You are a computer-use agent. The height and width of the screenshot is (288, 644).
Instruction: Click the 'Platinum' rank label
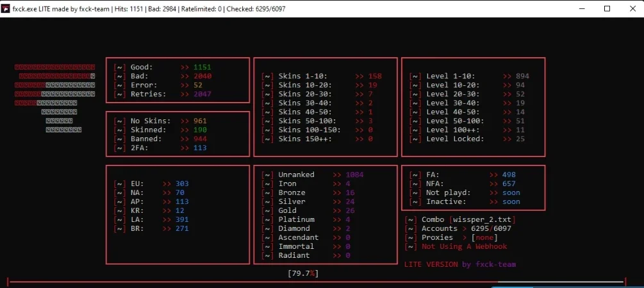pos(297,219)
